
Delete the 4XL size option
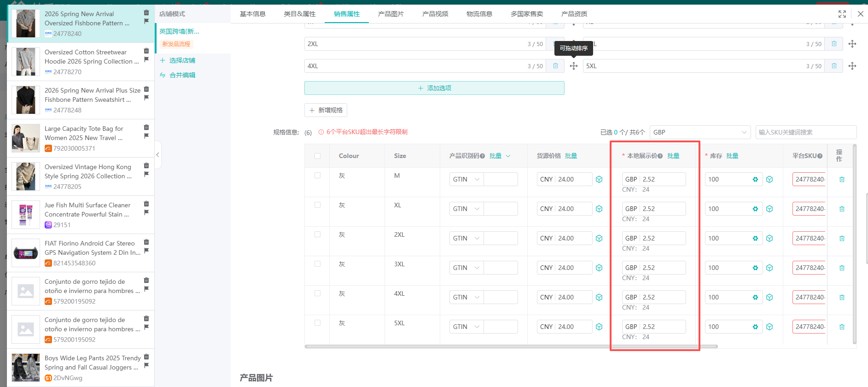pyautogui.click(x=555, y=66)
